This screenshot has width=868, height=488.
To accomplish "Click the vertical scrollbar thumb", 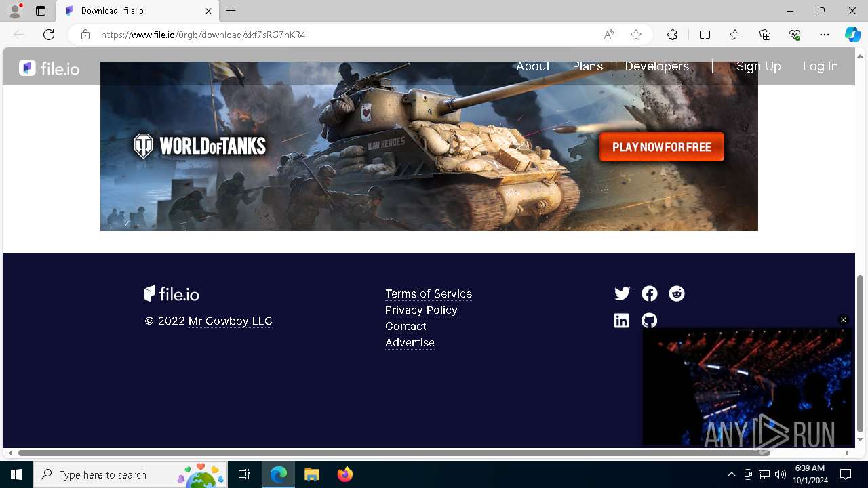I will pos(860,353).
